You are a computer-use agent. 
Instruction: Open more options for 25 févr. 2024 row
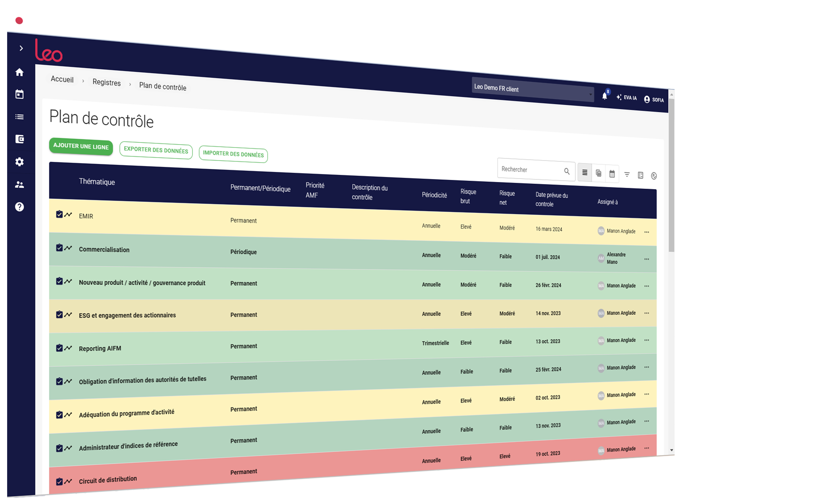[646, 367]
